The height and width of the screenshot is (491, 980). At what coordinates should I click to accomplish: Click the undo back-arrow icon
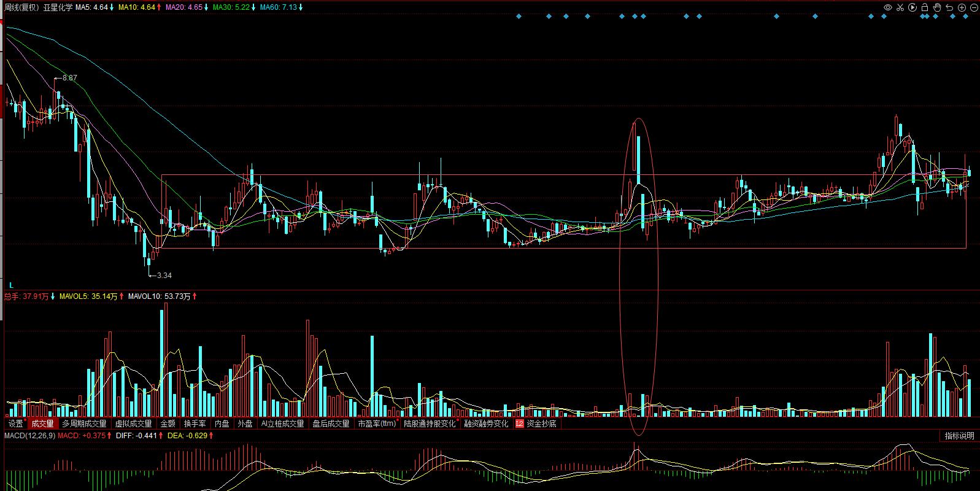[949, 7]
